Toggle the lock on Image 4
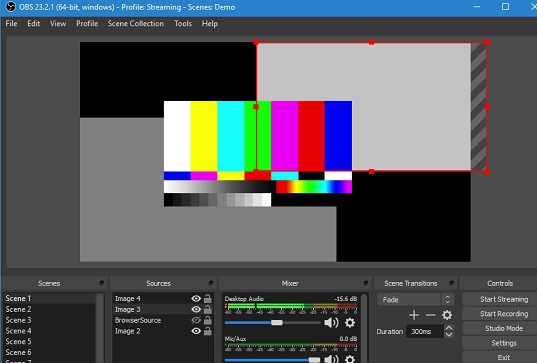 click(x=208, y=299)
